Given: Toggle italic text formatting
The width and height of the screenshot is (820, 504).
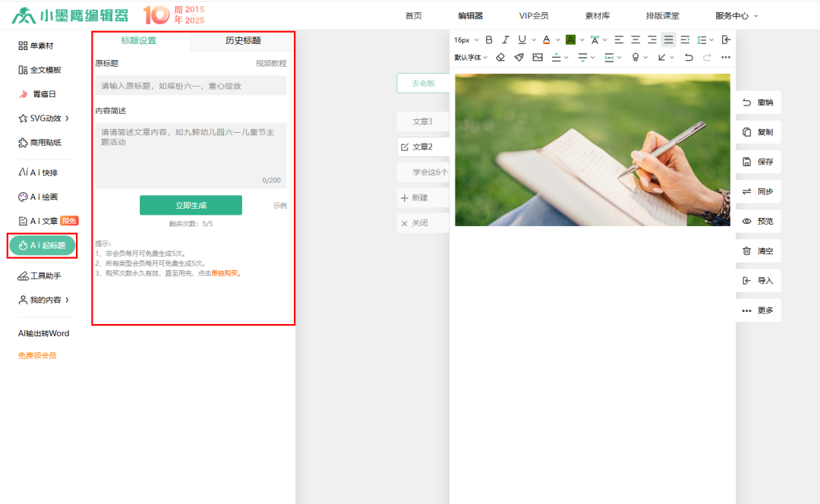Looking at the screenshot, I should click(x=505, y=39).
